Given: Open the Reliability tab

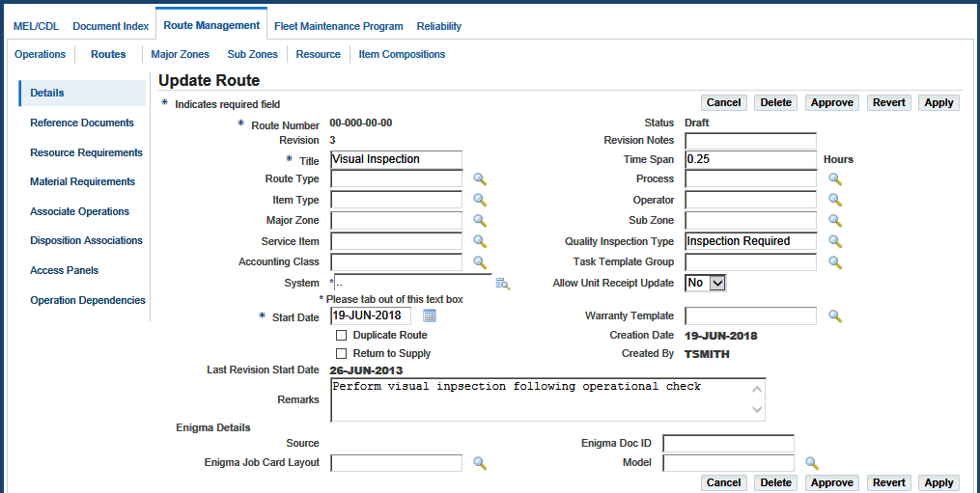Looking at the screenshot, I should coord(439,26).
